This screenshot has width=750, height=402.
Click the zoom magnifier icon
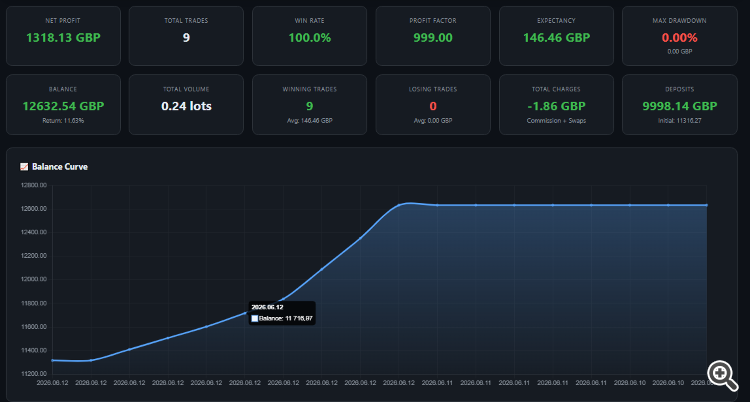point(723,375)
